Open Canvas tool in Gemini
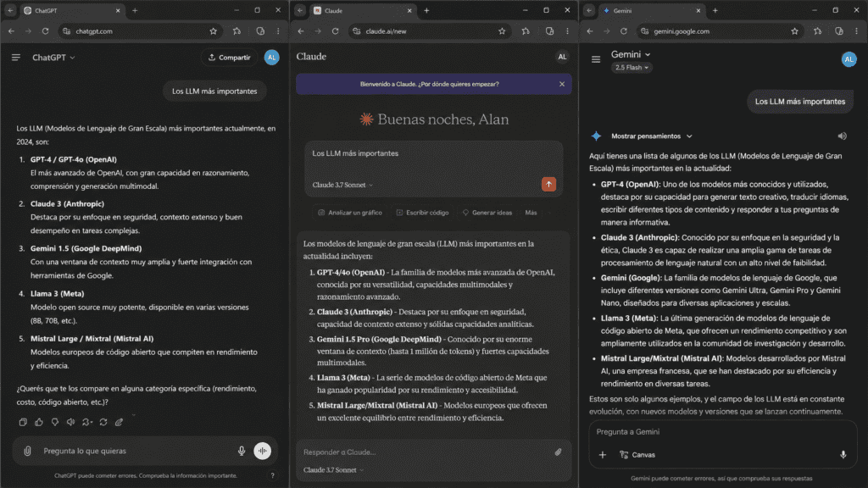The image size is (868, 488). tap(637, 455)
